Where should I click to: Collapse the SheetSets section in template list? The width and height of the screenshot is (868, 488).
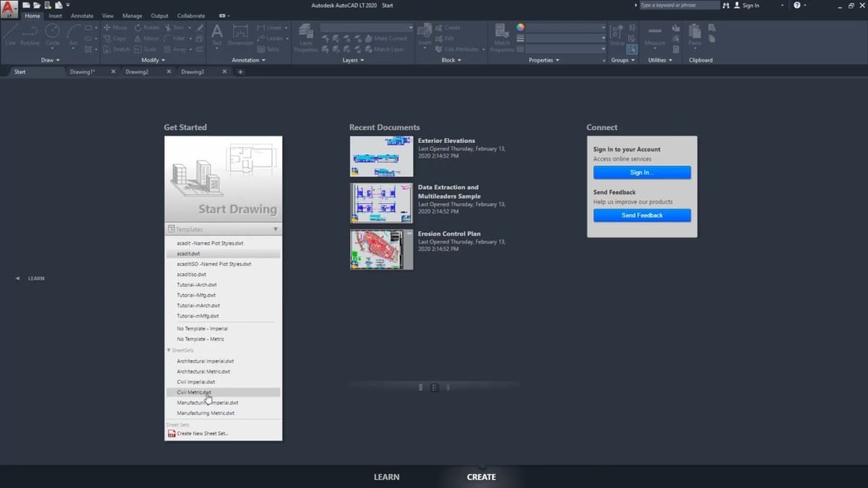169,350
